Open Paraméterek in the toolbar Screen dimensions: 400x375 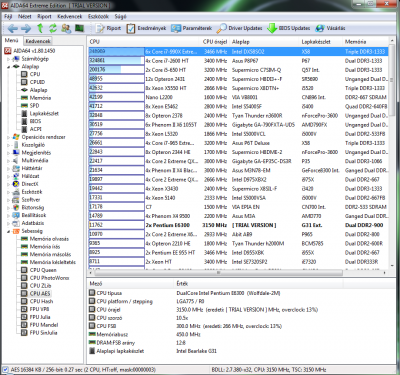192,28
